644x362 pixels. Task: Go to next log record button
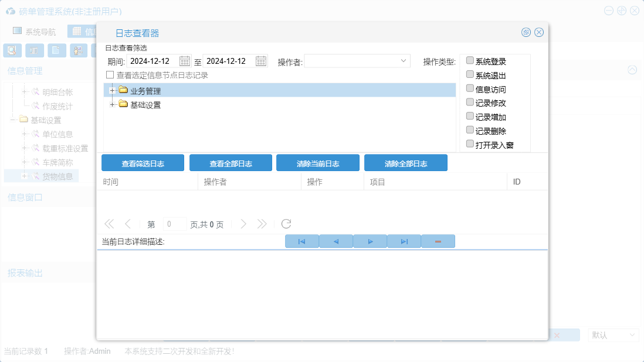pyautogui.click(x=370, y=241)
